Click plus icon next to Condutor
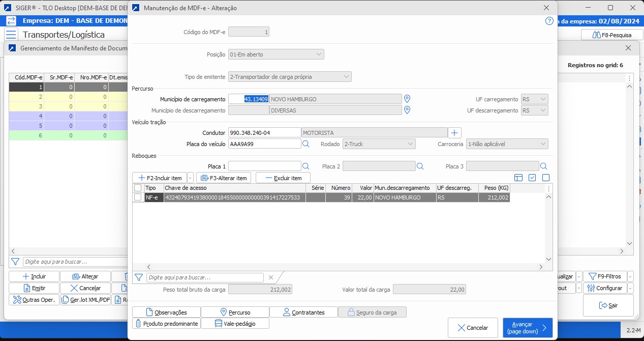Screen dimensions: 644x341 coord(454,133)
